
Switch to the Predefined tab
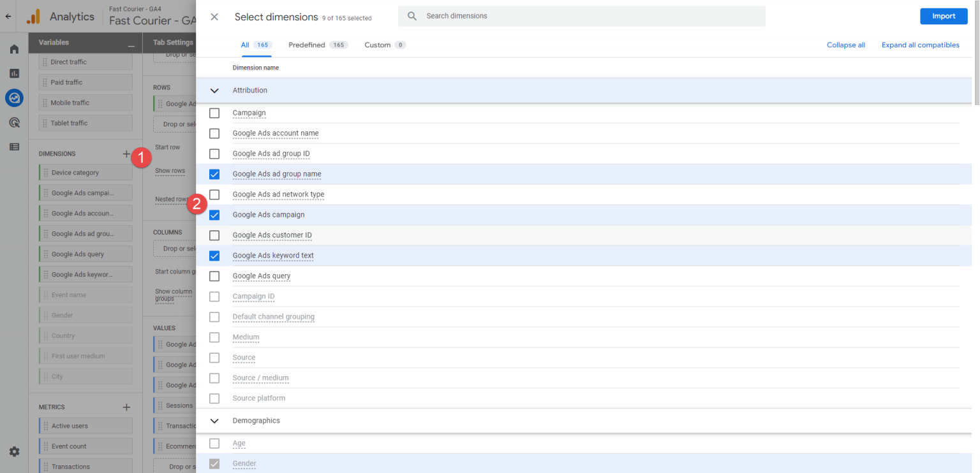(x=318, y=45)
